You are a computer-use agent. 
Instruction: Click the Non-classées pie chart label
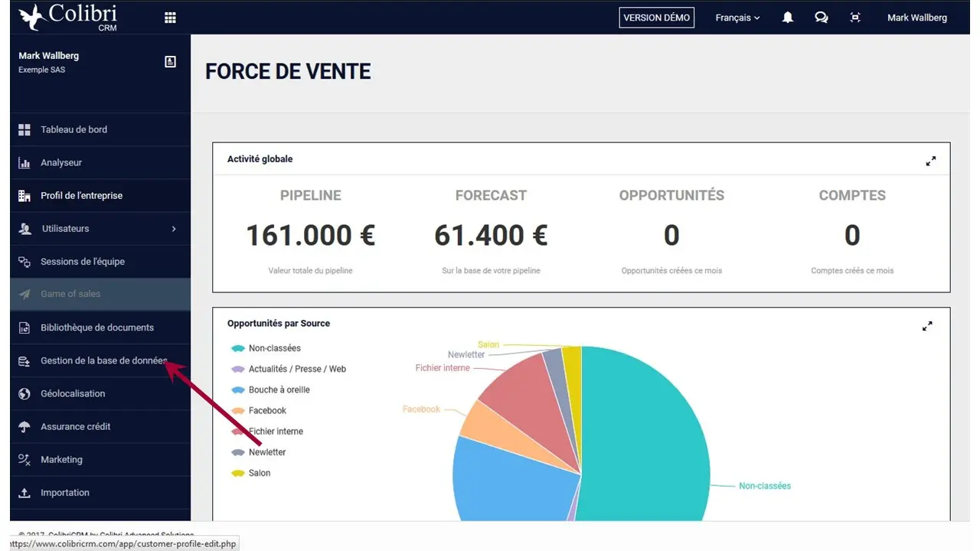tap(765, 486)
